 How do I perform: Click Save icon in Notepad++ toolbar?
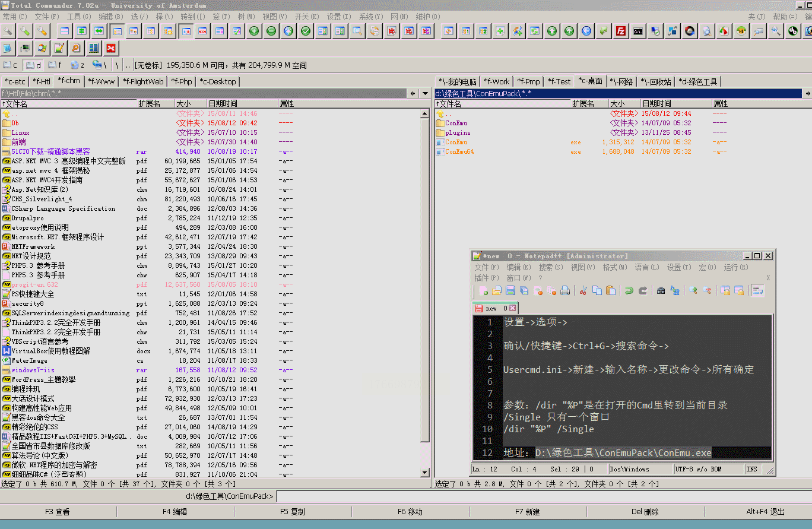(510, 290)
